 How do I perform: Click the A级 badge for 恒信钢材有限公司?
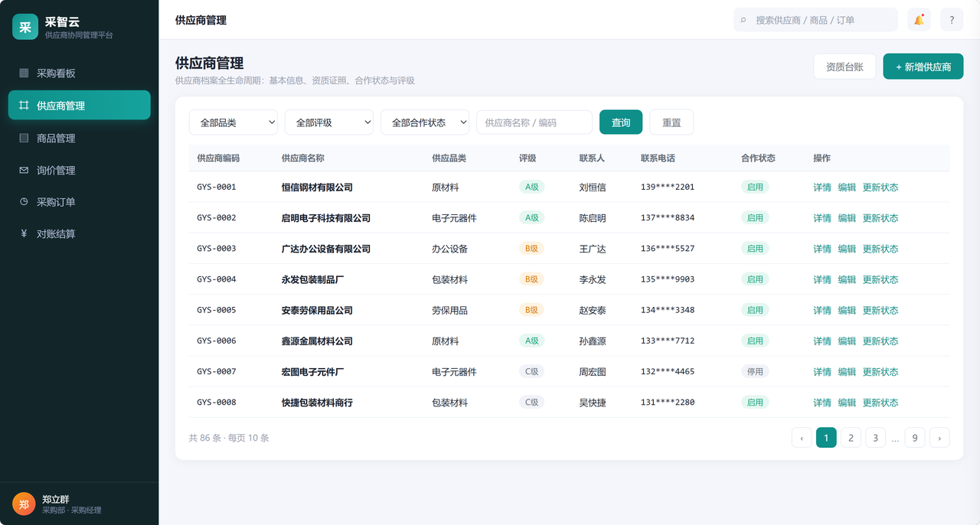pos(531,187)
